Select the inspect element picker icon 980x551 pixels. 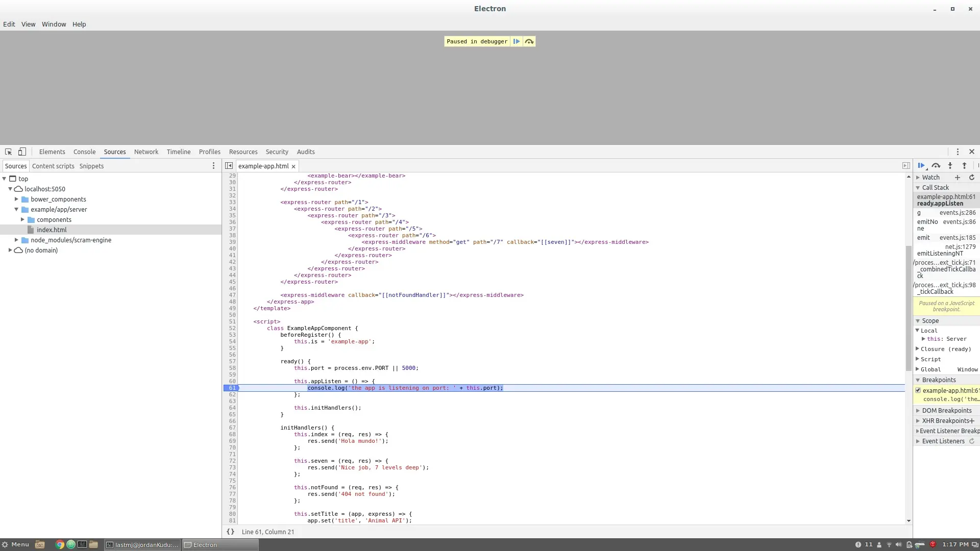click(8, 152)
